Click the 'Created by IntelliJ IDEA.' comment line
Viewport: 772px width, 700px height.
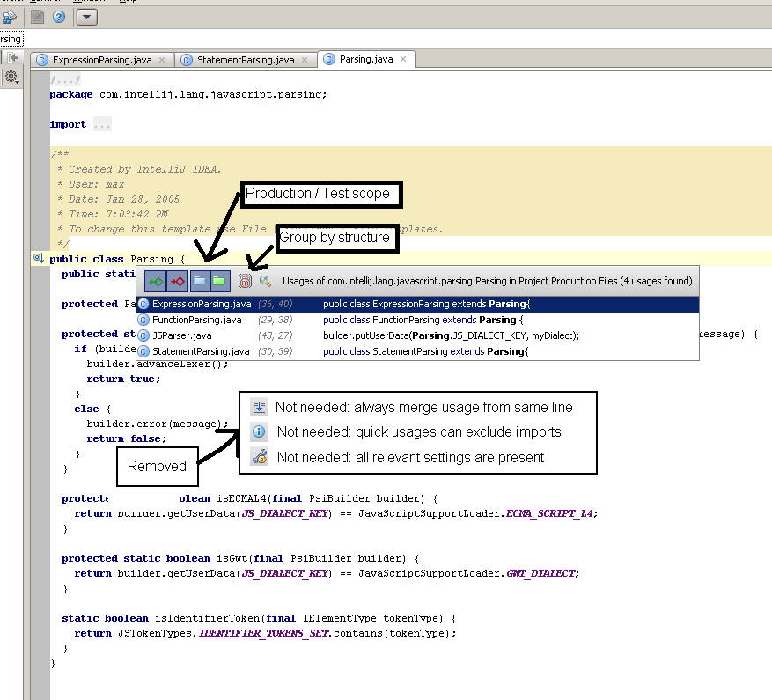coord(139,169)
